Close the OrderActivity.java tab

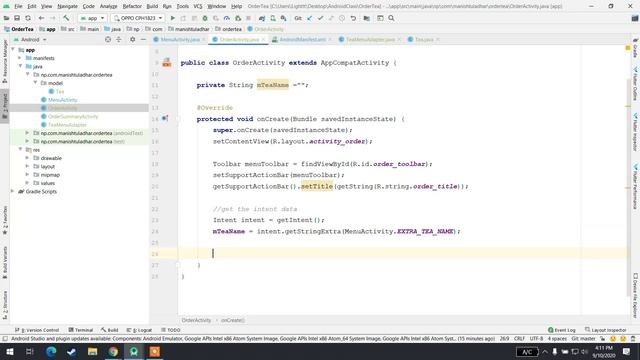(x=263, y=40)
